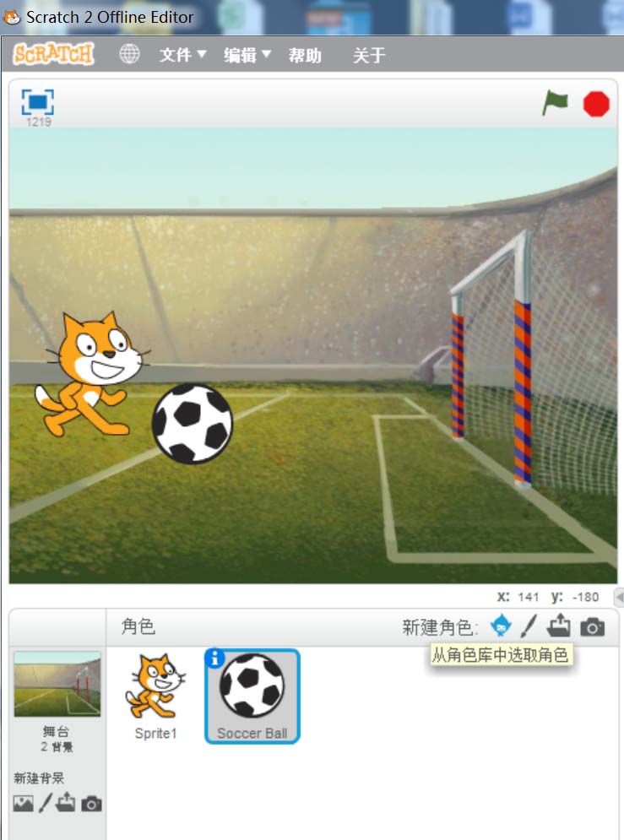Open the 帮助 menu

click(305, 55)
